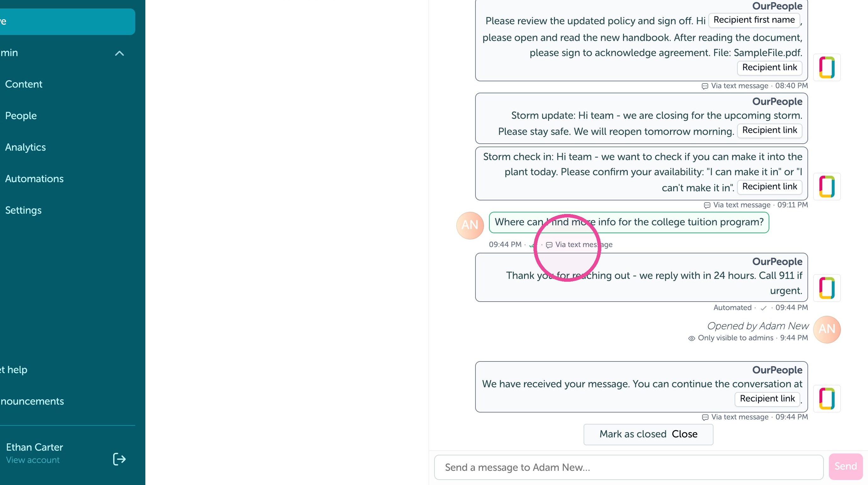Focus the Send a message to Adam New field
The image size is (868, 485).
point(629,467)
